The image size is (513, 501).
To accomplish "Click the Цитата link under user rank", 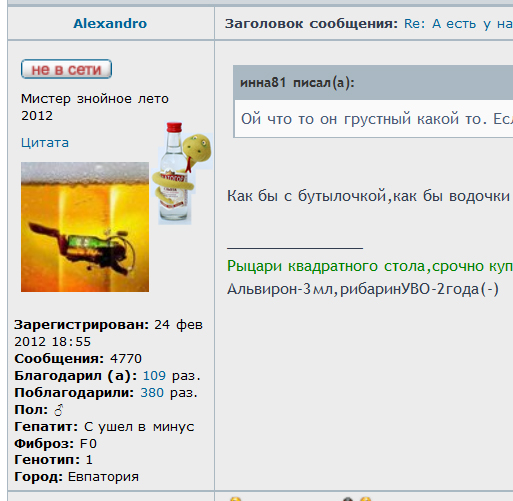I will click(x=45, y=143).
